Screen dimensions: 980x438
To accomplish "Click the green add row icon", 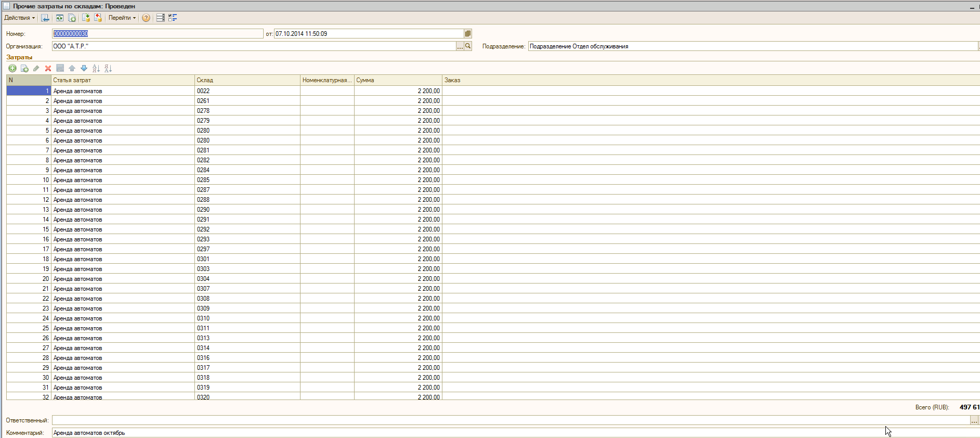I will click(12, 68).
